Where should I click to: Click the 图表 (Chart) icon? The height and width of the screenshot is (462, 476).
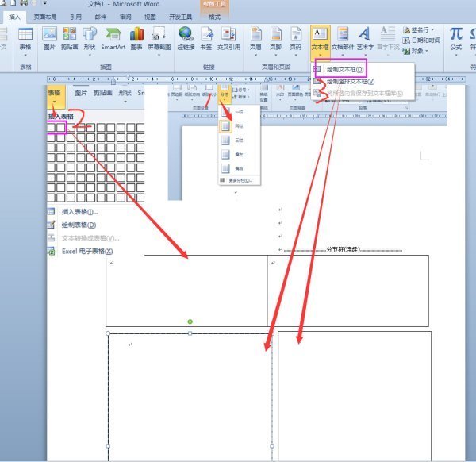[137, 38]
